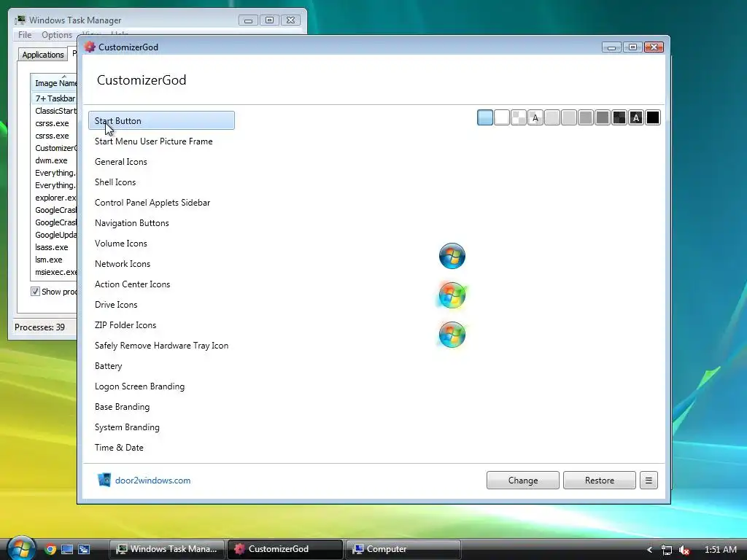Screen dimensions: 747x560
Task: Switch to the Applications tab in Task Manager
Action: 43,54
